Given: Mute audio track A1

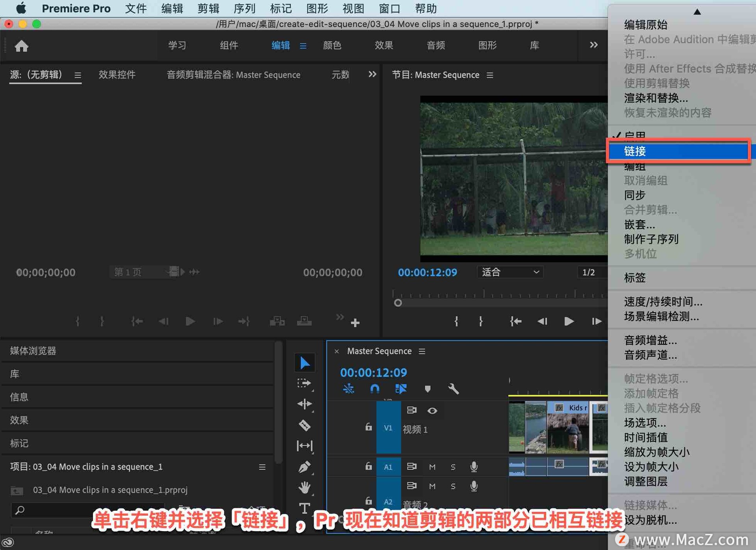Looking at the screenshot, I should 432,467.
